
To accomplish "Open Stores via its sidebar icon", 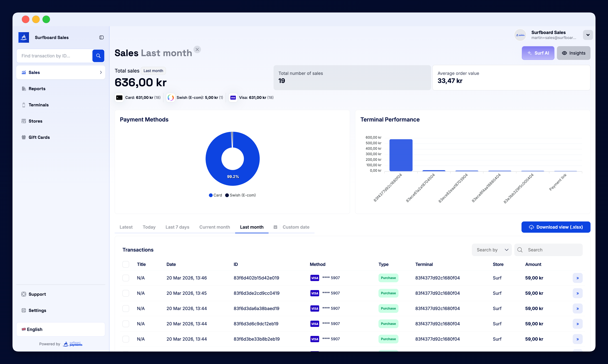I will click(x=24, y=121).
